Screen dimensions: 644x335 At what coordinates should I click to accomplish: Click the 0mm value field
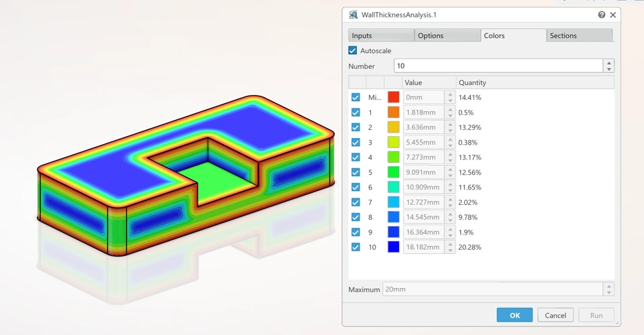(424, 97)
